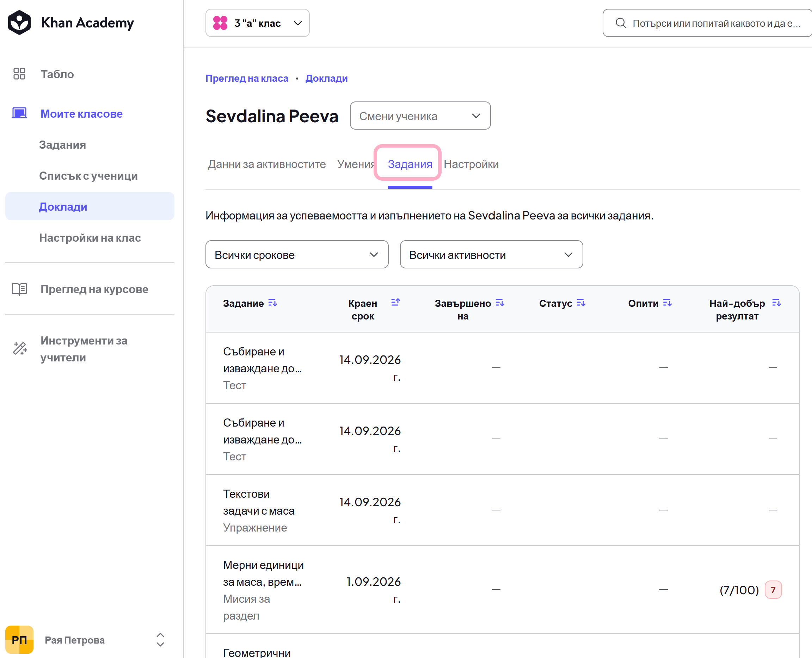Click the Задание column header
Image resolution: width=812 pixels, height=658 pixels.
pos(243,303)
